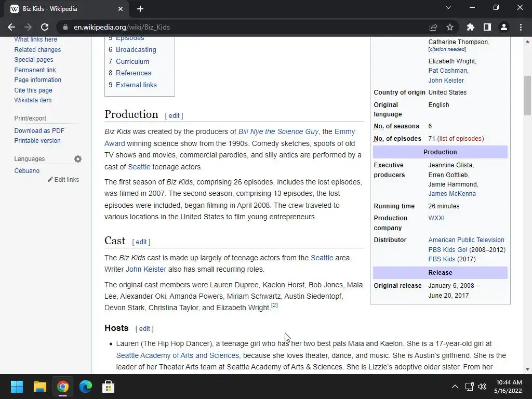
Task: Click the browser back arrow
Action: pos(11,27)
